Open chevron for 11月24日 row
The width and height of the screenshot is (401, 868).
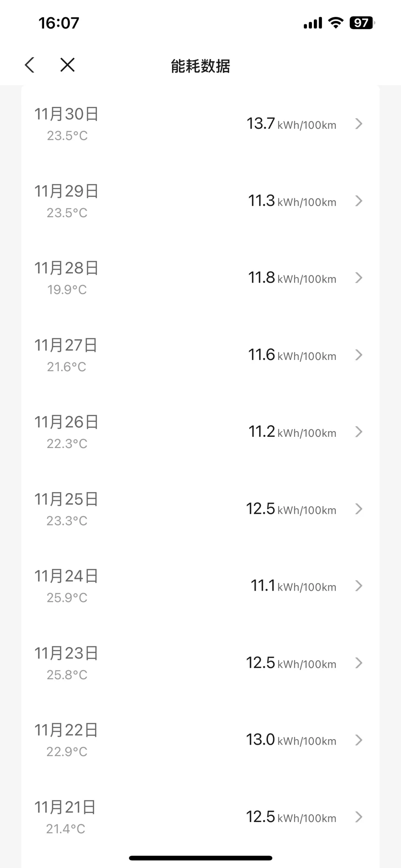click(359, 586)
